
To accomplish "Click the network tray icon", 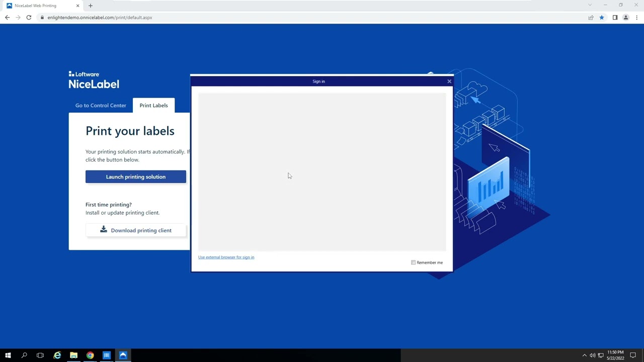I will pos(600,355).
